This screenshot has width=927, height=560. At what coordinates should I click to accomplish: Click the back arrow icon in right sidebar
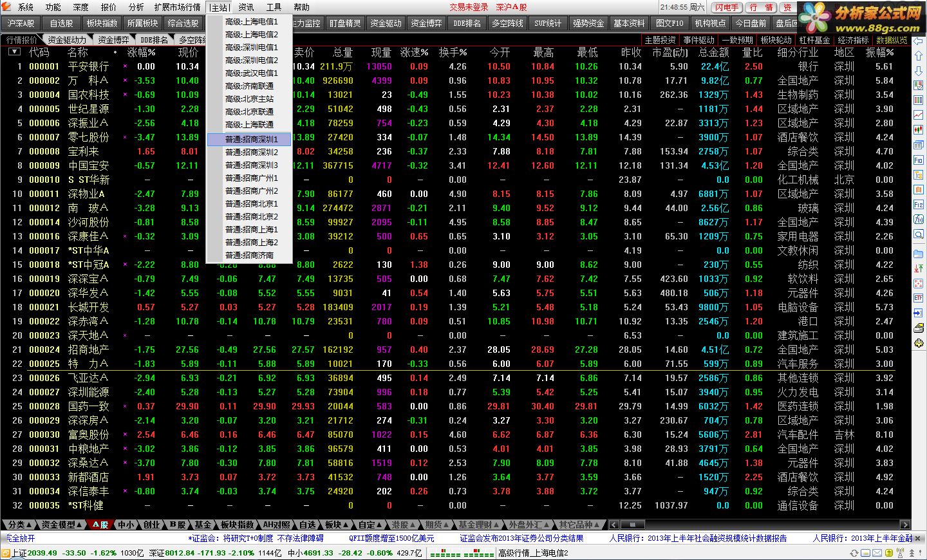coord(918,41)
